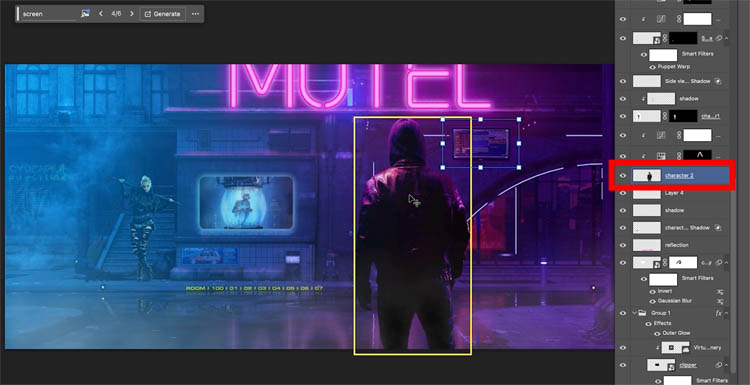Click the reference image icon in generative bar
This screenshot has width=750, height=385.
pyautogui.click(x=85, y=14)
